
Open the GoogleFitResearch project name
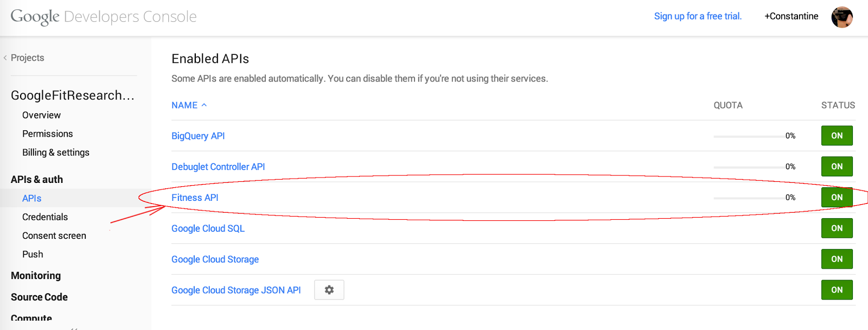point(73,95)
